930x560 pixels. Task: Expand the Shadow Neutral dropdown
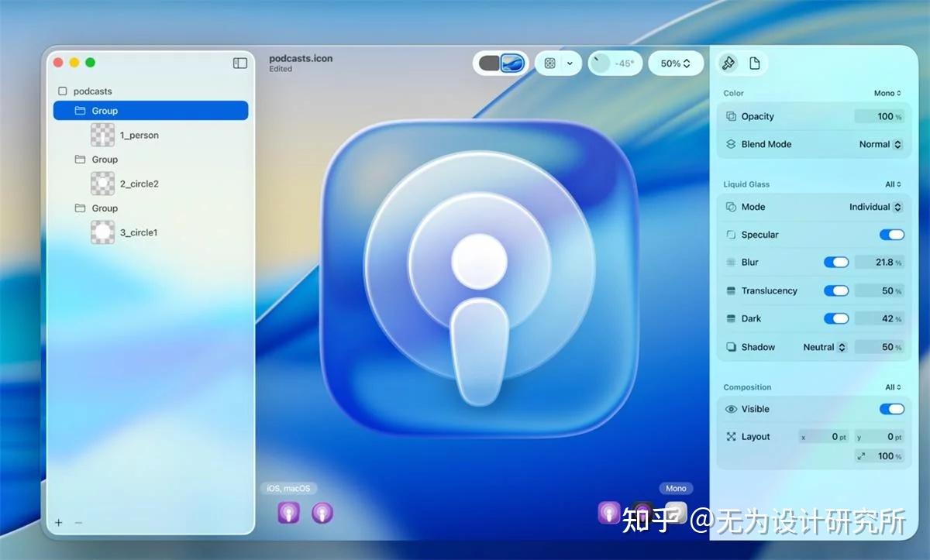(x=824, y=347)
